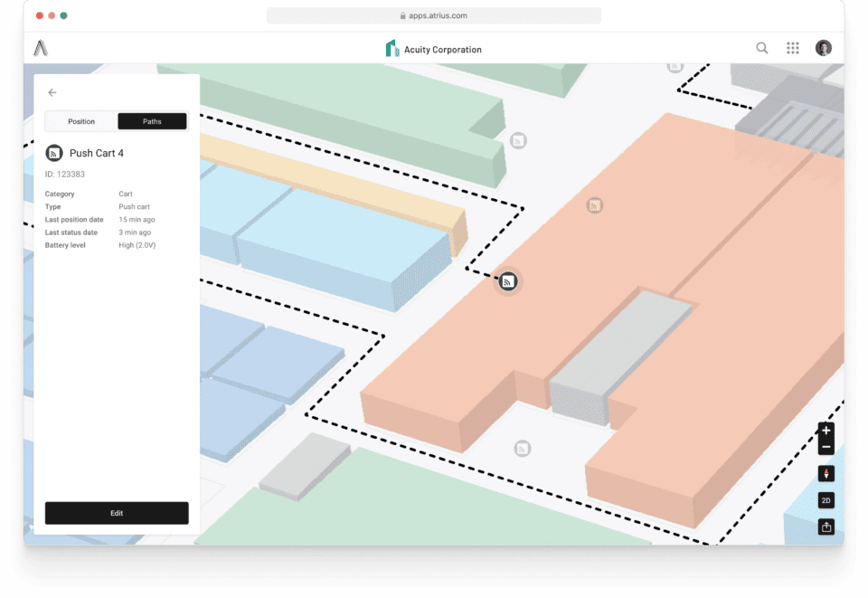Click the browser address bar apps.atrius.com
The width and height of the screenshot is (868, 598).
coord(434,15)
